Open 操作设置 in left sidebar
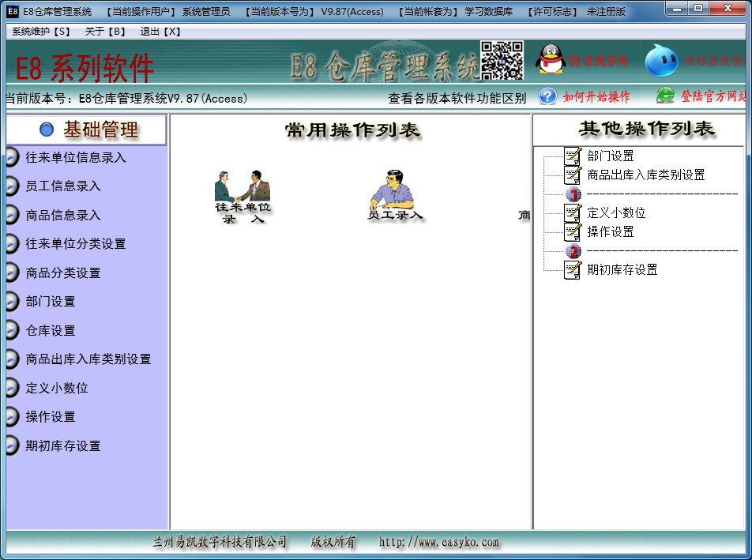 [51, 417]
